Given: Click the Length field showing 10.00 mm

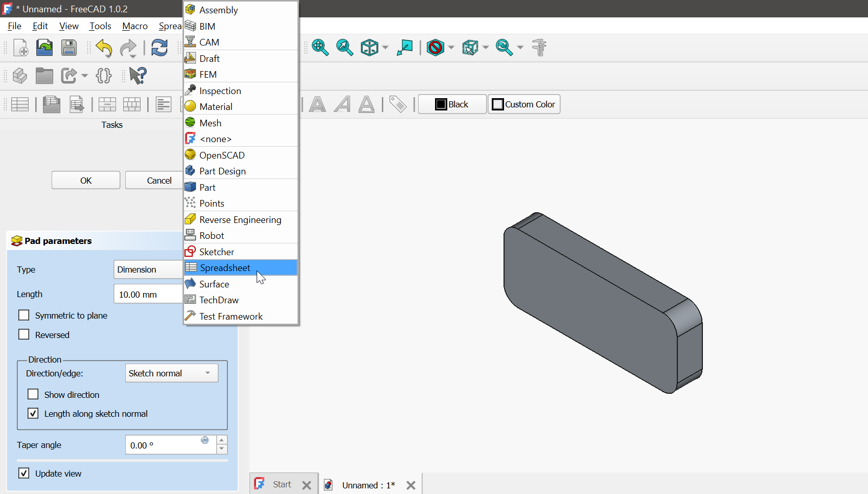Looking at the screenshot, I should (x=148, y=295).
